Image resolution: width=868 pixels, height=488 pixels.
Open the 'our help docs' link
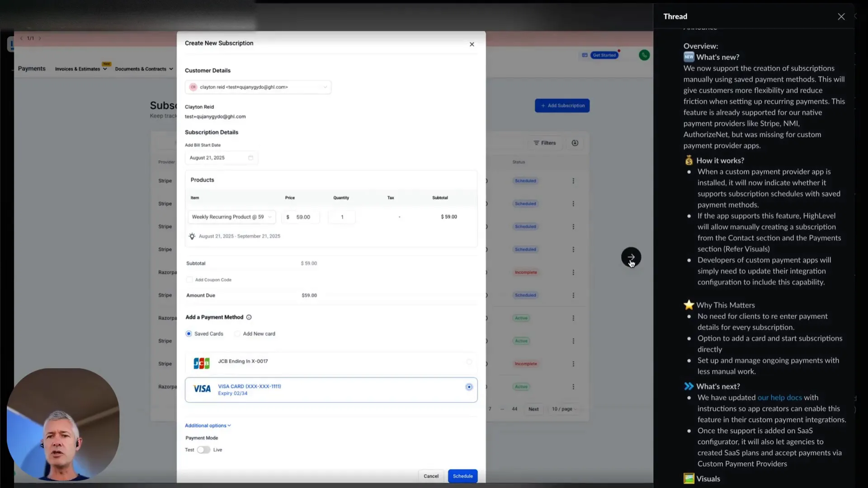[x=779, y=398]
